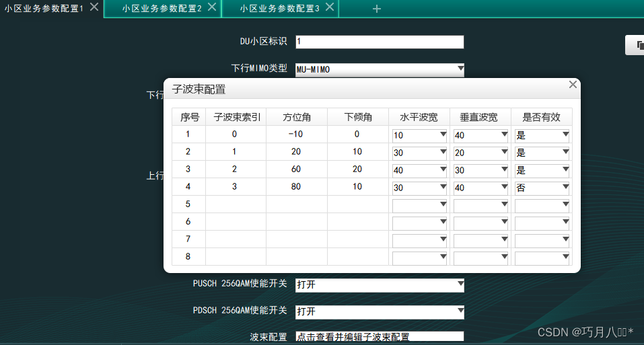Close the 小区业务参数配置1 tab

click(x=94, y=7)
